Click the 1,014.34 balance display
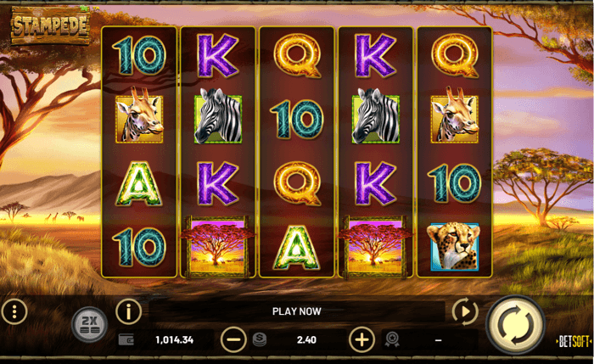 (x=174, y=339)
